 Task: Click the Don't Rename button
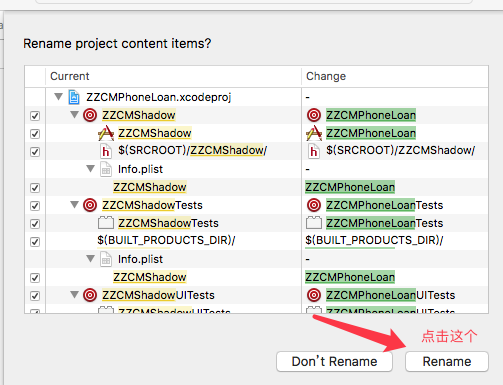[x=334, y=361]
